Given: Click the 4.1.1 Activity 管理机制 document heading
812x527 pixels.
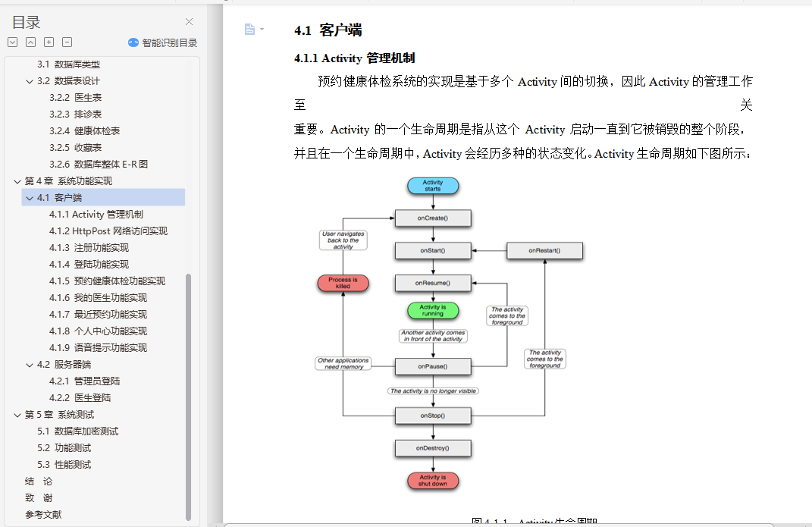Looking at the screenshot, I should 355,58.
